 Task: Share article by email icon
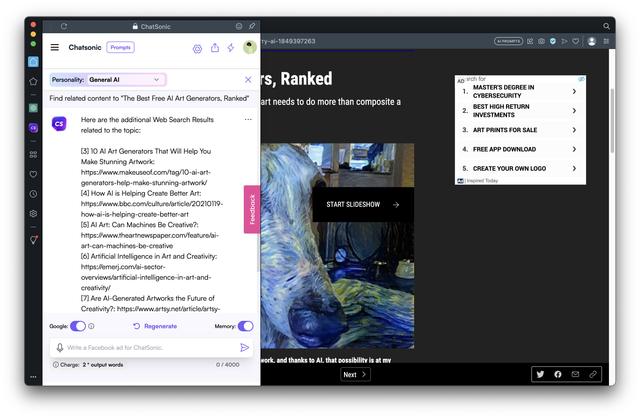coord(575,374)
